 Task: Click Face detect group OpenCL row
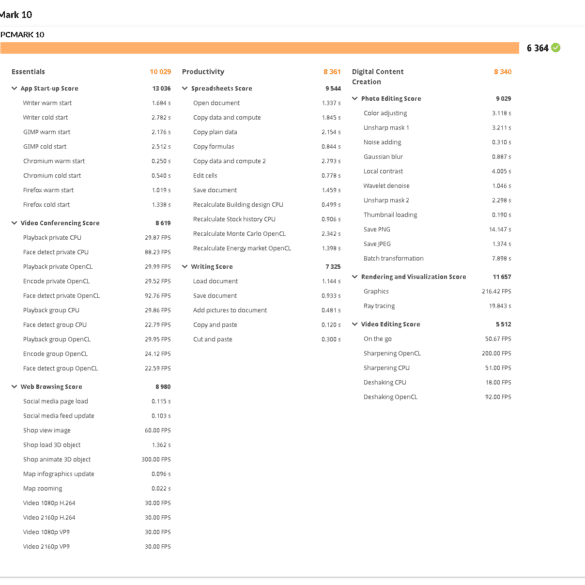97,369
